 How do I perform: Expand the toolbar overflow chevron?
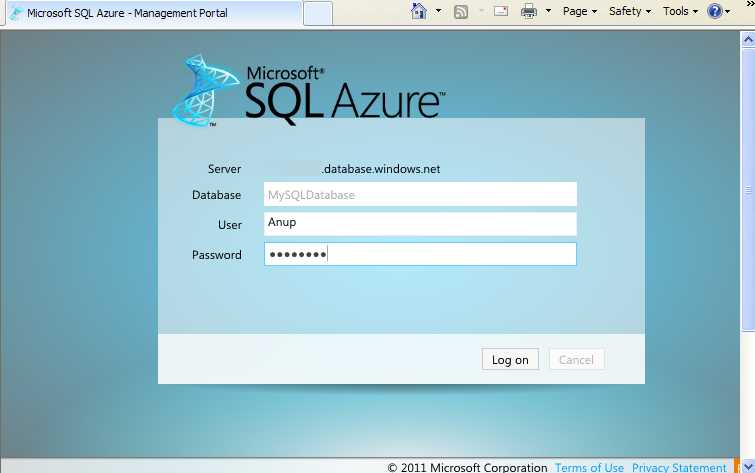(x=746, y=11)
